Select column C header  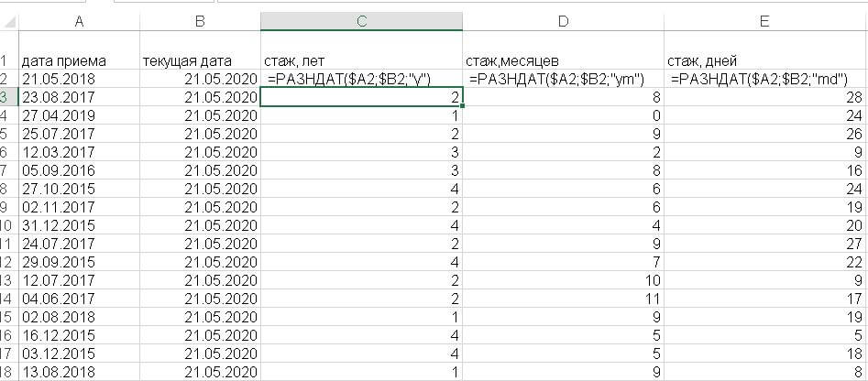click(x=361, y=22)
